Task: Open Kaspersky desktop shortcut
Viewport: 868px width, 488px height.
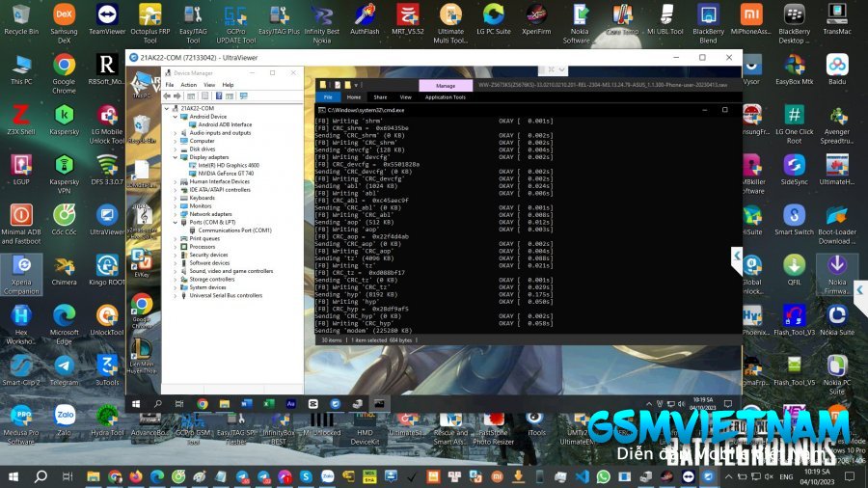Action: pyautogui.click(x=65, y=120)
